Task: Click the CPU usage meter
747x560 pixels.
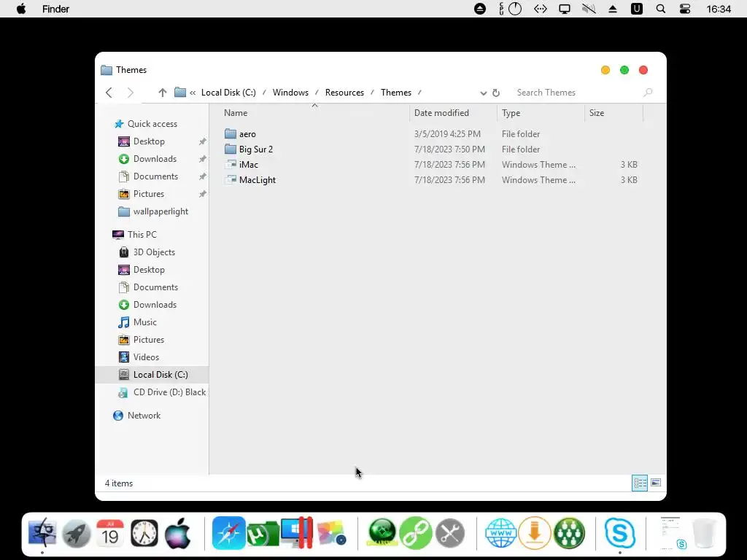Action: (511, 9)
